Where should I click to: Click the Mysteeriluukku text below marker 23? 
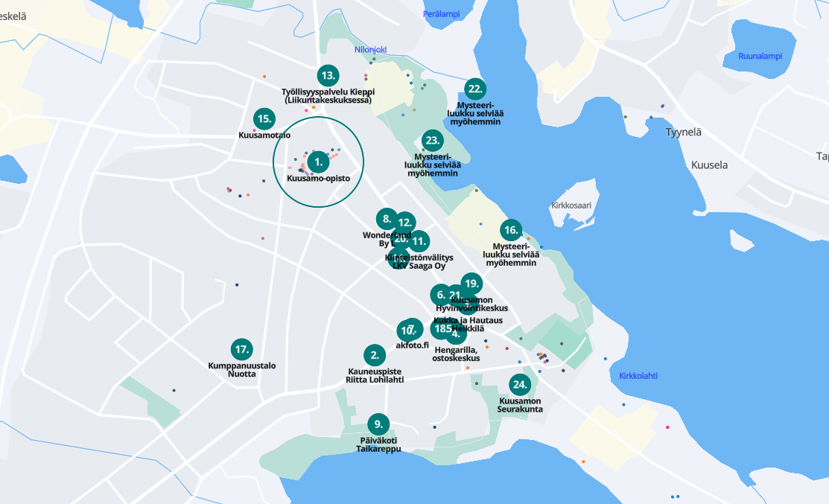point(433,165)
